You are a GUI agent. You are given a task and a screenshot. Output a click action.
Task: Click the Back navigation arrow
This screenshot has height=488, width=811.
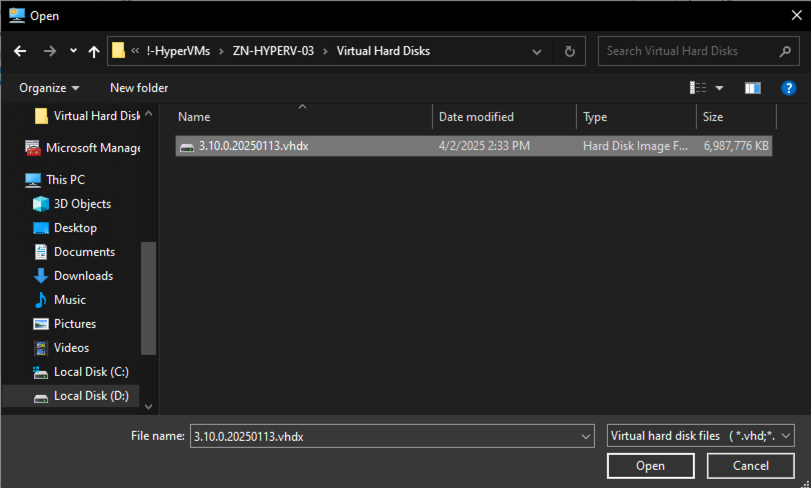pos(20,51)
